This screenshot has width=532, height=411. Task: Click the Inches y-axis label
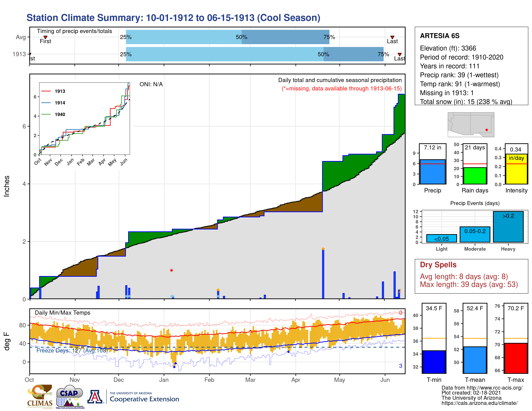(7, 186)
